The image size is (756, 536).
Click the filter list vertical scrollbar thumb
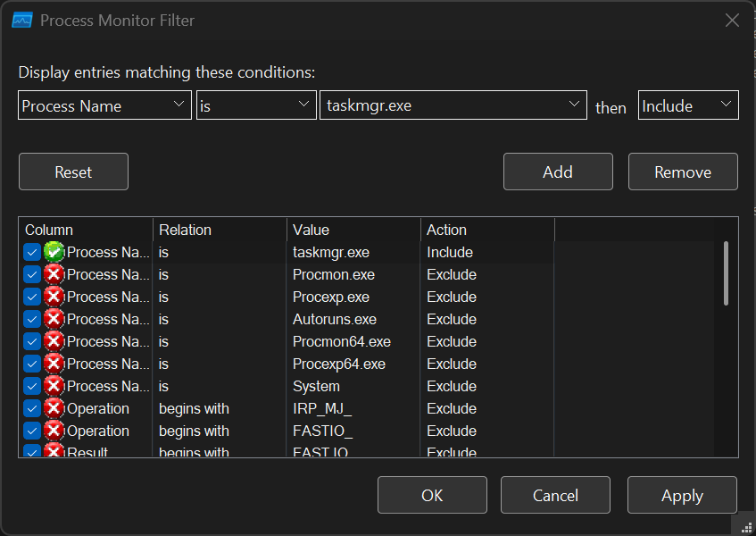click(726, 273)
